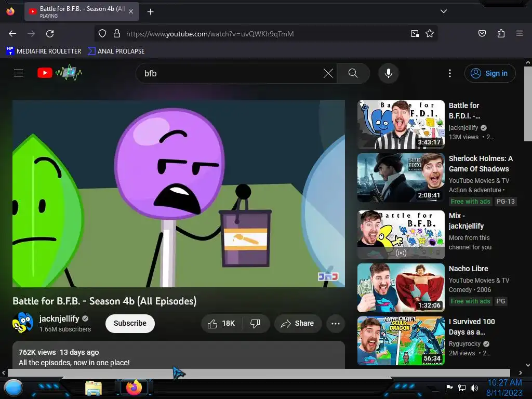
Task: Open Sherlock Holmes: A Game Of Shadows title
Action: click(x=481, y=164)
